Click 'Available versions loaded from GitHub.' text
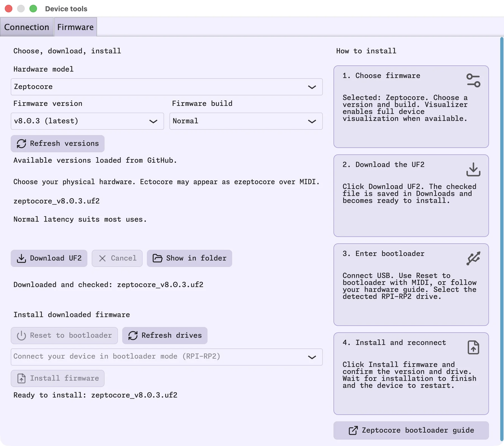The height and width of the screenshot is (446, 504). pos(95,160)
